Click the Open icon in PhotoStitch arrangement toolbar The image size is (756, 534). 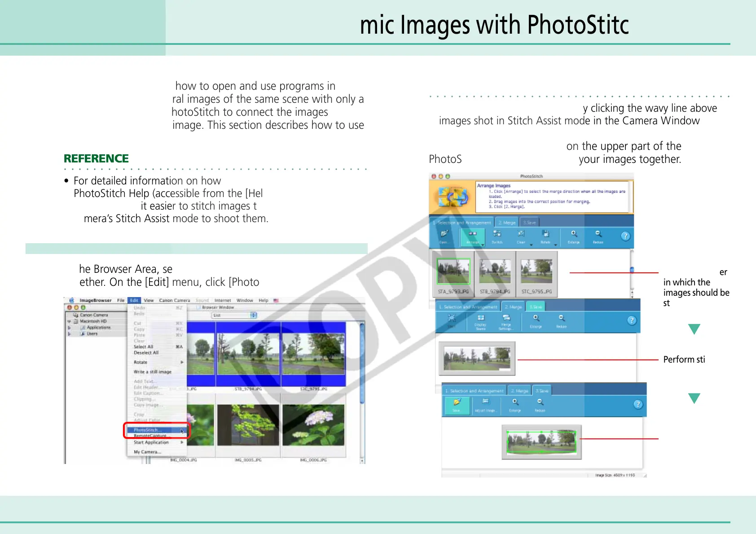pos(444,236)
